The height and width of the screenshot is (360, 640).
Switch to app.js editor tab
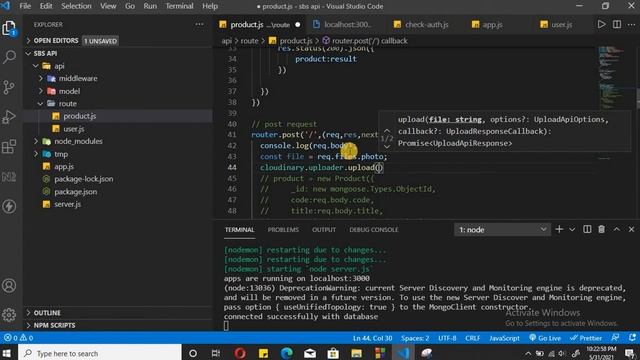(x=492, y=24)
